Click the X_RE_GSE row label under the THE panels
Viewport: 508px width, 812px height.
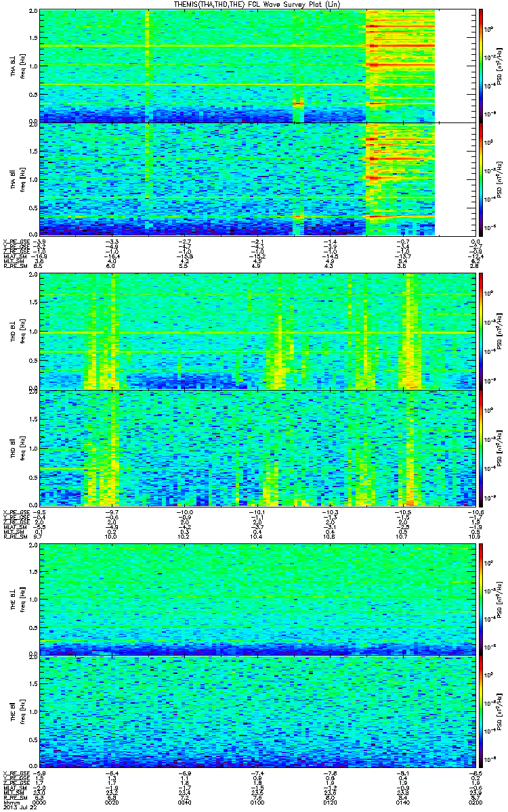pyautogui.click(x=17, y=774)
